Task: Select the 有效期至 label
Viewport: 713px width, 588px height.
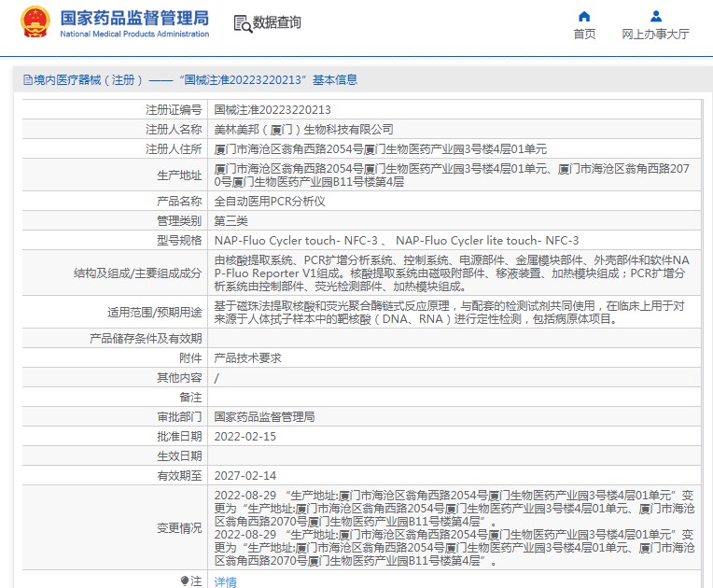Action: [x=179, y=475]
